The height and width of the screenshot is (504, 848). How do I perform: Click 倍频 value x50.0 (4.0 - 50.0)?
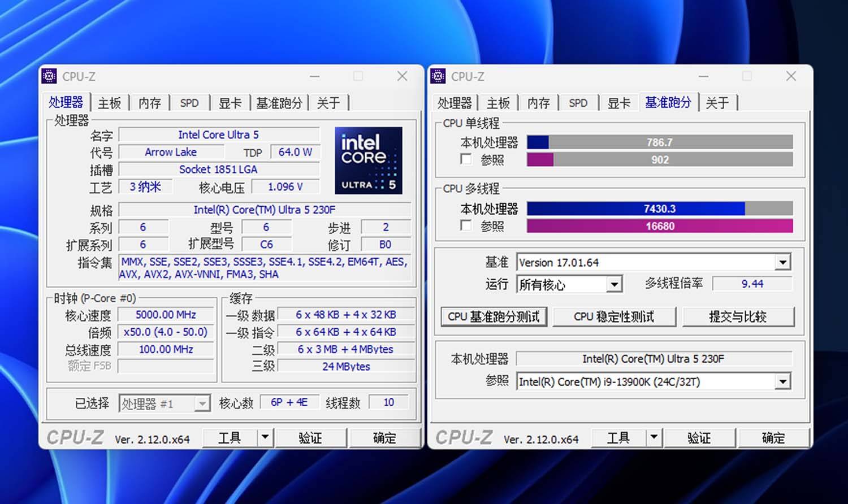(166, 332)
